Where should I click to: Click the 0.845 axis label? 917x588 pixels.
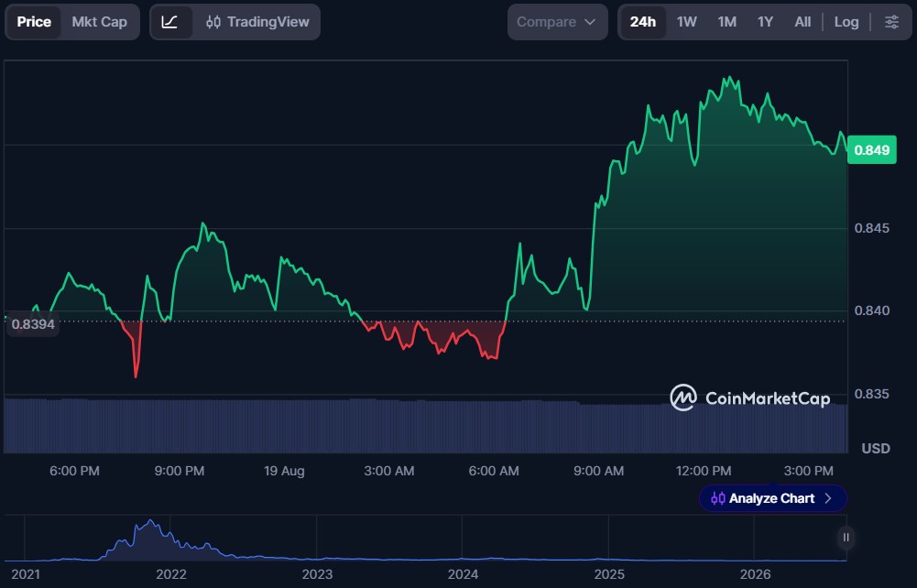871,228
